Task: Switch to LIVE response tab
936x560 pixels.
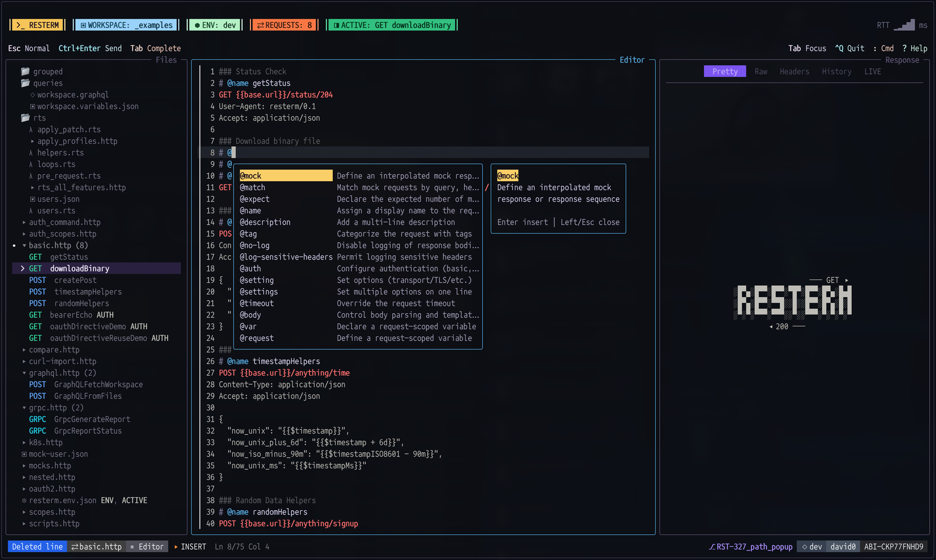Action: coord(872,71)
